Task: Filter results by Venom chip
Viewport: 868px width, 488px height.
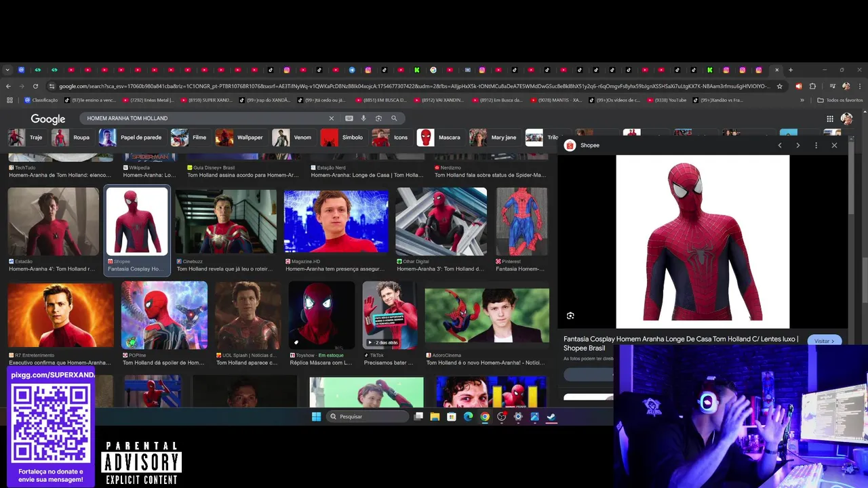Action: 293,138
